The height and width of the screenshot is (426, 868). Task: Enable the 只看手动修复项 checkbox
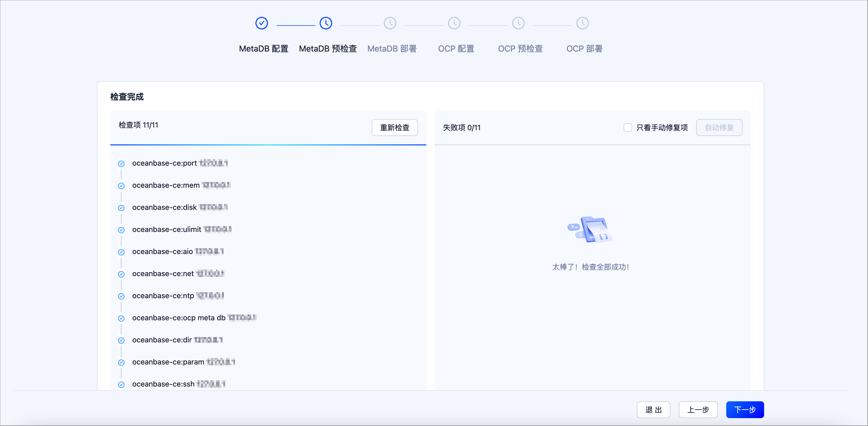[627, 128]
